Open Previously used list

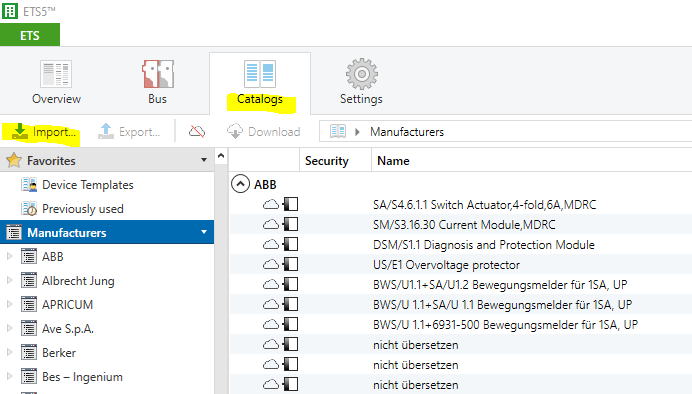[x=83, y=209]
